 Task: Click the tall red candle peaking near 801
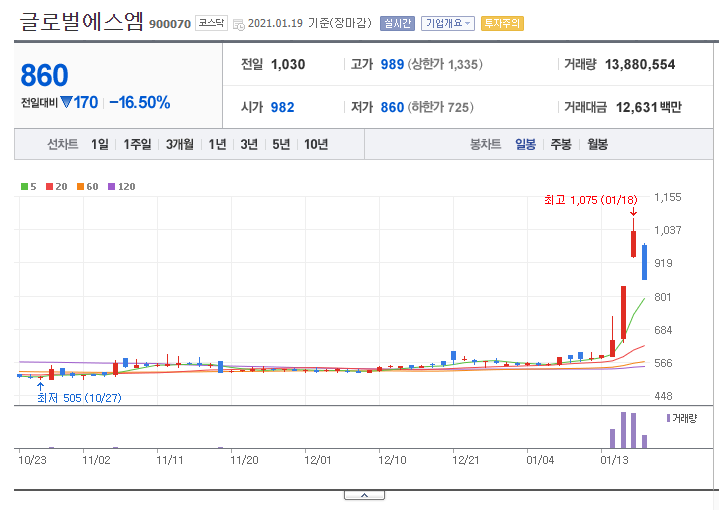[x=623, y=312]
